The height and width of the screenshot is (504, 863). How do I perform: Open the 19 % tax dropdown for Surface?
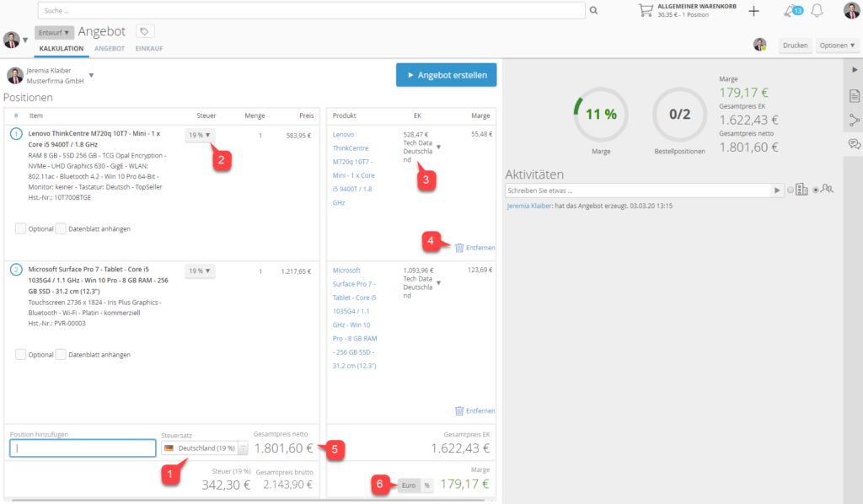coord(199,271)
